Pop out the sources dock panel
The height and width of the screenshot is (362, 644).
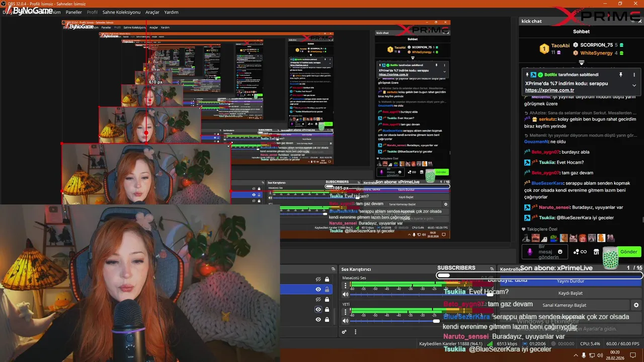point(333,269)
